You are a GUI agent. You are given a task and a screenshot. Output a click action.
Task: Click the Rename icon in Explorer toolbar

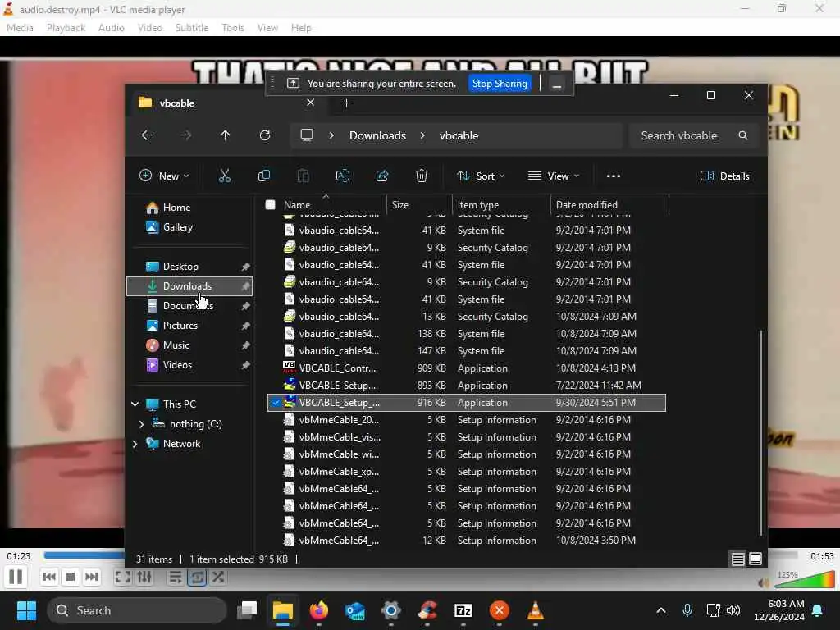343,176
